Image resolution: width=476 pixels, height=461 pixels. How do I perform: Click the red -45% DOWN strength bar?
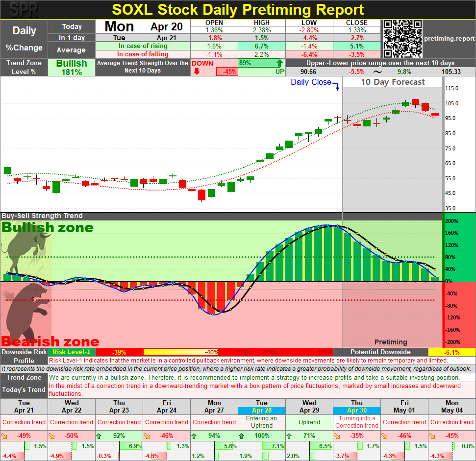(x=226, y=72)
